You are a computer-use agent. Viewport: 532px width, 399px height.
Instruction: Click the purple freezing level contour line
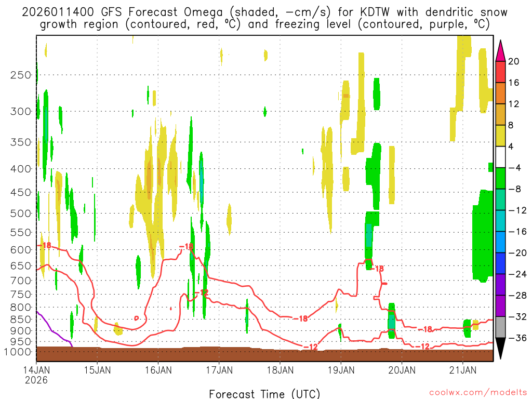click(x=54, y=331)
